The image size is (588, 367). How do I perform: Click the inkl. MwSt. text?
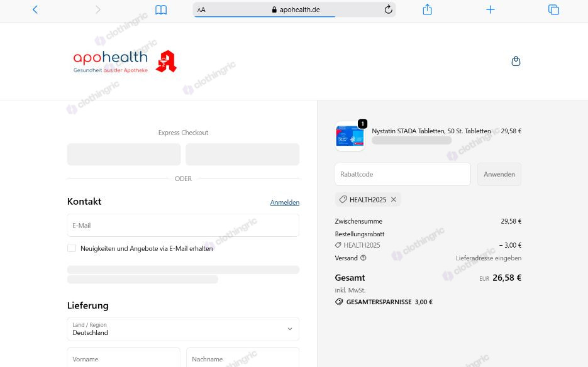350,290
